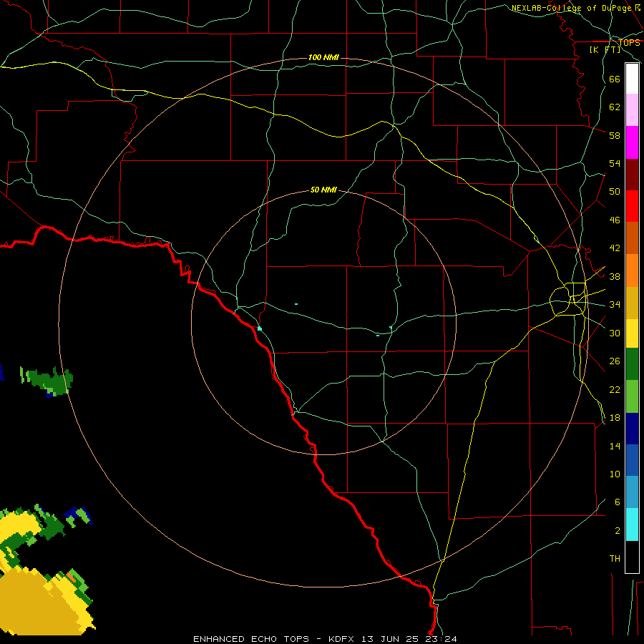Click the magenta legend swatch

[632, 142]
